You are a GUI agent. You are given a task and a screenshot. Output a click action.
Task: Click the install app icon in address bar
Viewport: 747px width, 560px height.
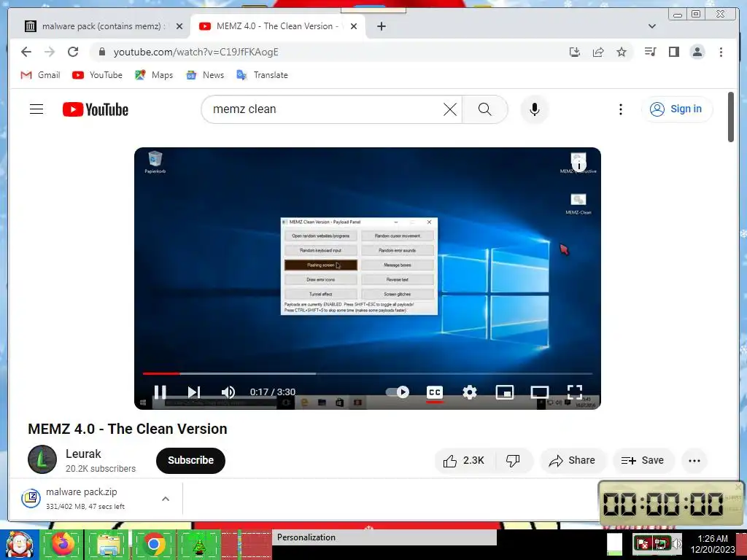coord(575,52)
